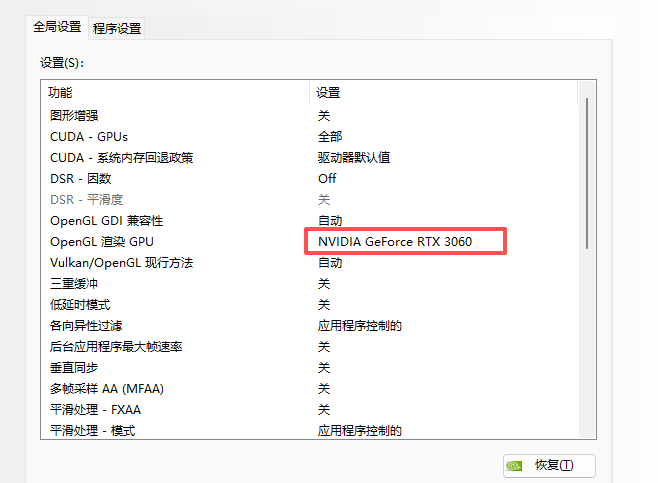Open the CUDA - GPUs value 全部

(330, 136)
